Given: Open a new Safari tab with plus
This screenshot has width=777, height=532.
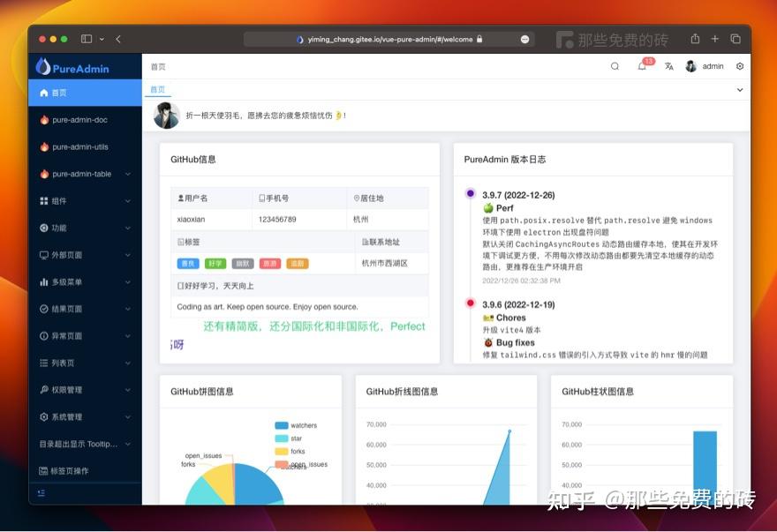Looking at the screenshot, I should (714, 39).
